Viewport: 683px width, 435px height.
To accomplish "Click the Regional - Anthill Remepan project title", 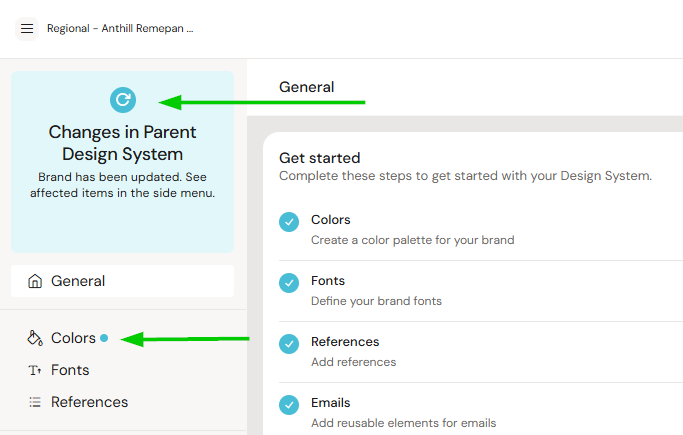I will pyautogui.click(x=120, y=28).
